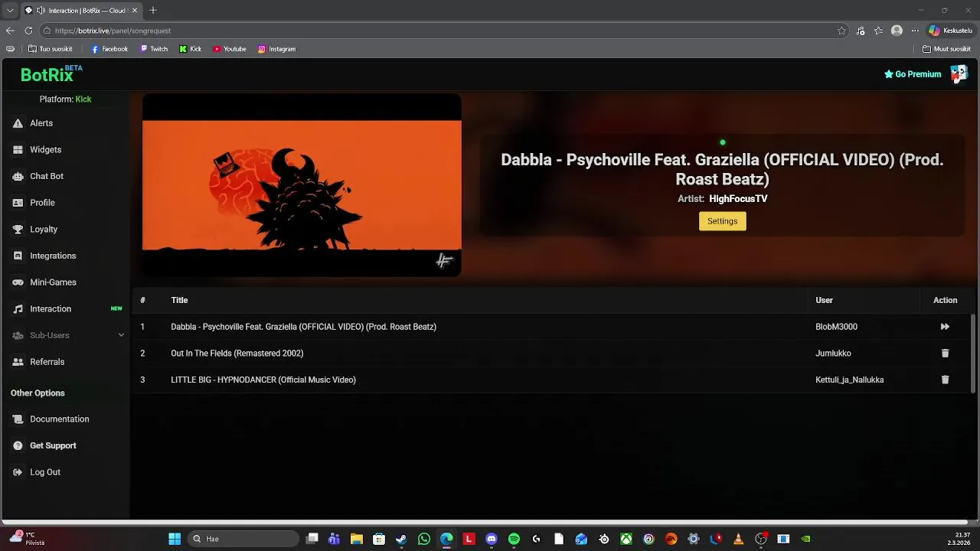Open Youtube bookmark

click(x=230, y=49)
